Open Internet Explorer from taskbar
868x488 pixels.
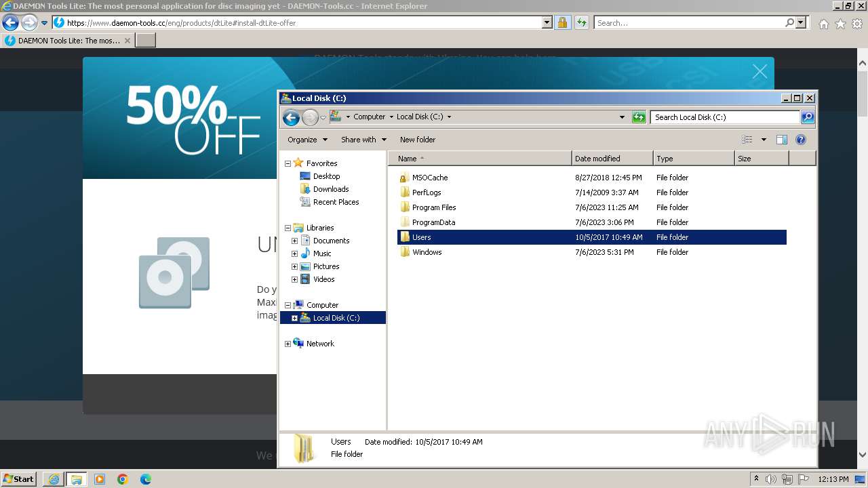pyautogui.click(x=54, y=479)
